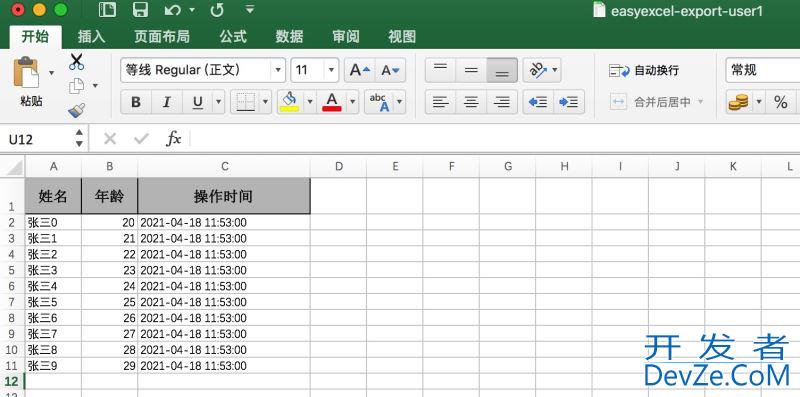The width and height of the screenshot is (800, 397).
Task: Click the 合并后居中 merge button
Action: [x=657, y=102]
